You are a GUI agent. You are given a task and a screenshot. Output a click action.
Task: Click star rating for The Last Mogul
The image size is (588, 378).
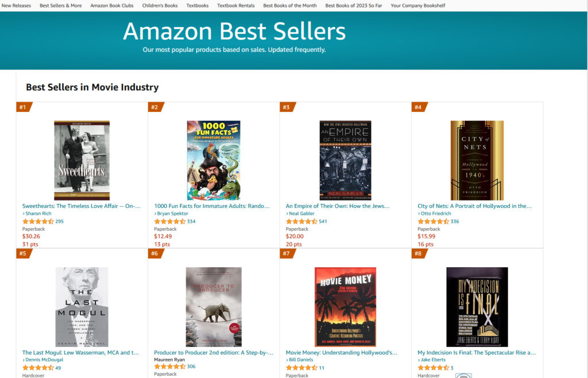click(38, 368)
